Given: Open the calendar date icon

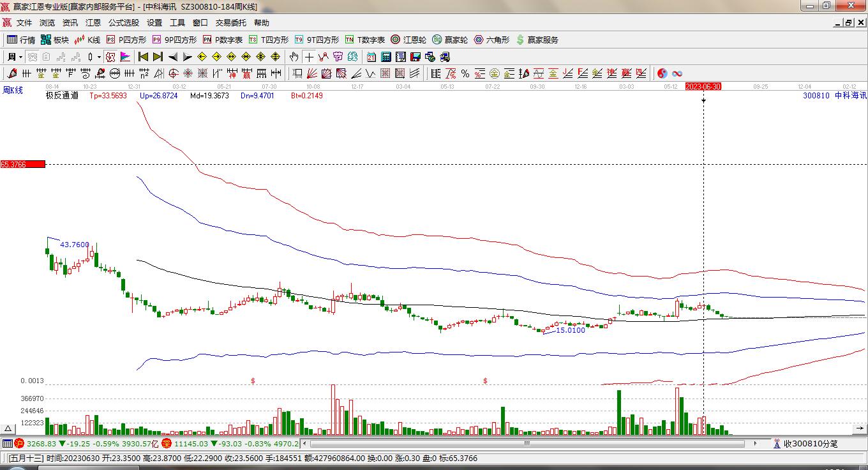Looking at the screenshot, I should tap(371, 57).
